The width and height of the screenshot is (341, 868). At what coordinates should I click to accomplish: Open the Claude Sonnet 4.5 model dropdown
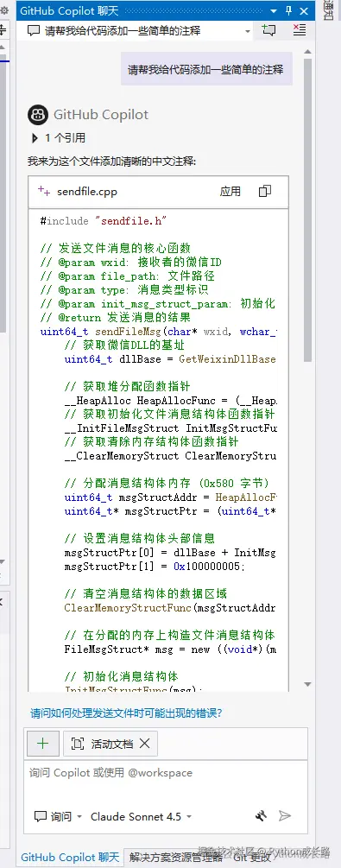pyautogui.click(x=141, y=816)
